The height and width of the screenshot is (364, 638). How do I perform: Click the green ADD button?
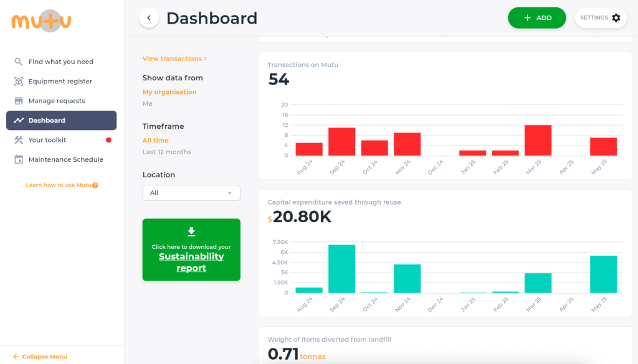(x=536, y=18)
